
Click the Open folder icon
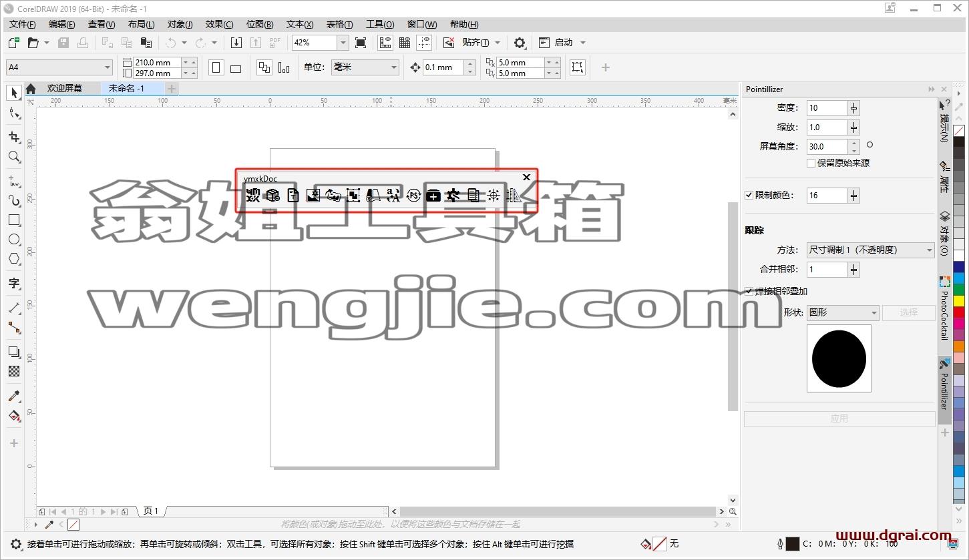pyautogui.click(x=33, y=43)
